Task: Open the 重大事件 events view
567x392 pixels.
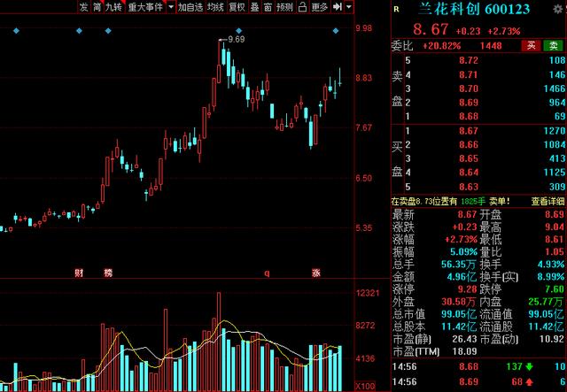Action: click(x=145, y=7)
